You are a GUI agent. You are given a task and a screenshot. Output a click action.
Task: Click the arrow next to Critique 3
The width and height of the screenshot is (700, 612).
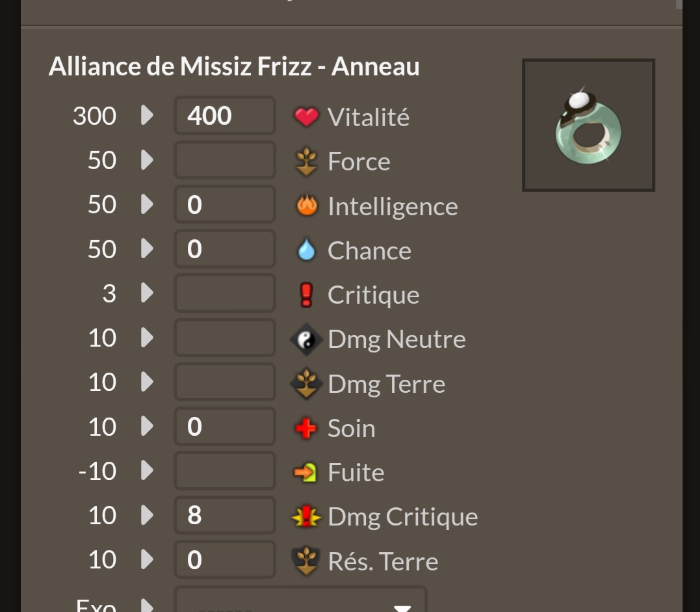[x=147, y=293]
